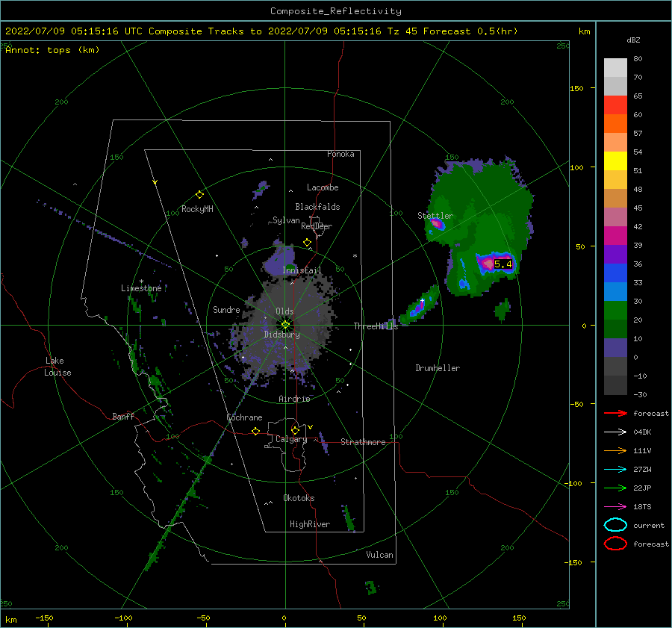Click the cyan current ellipse symbol
The width and height of the screenshot is (672, 628).
615,525
